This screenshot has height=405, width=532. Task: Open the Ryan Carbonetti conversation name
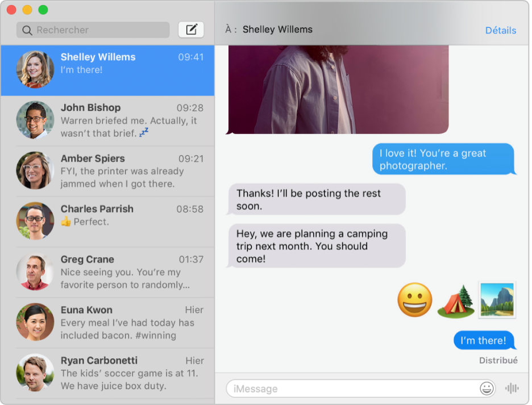coord(99,361)
